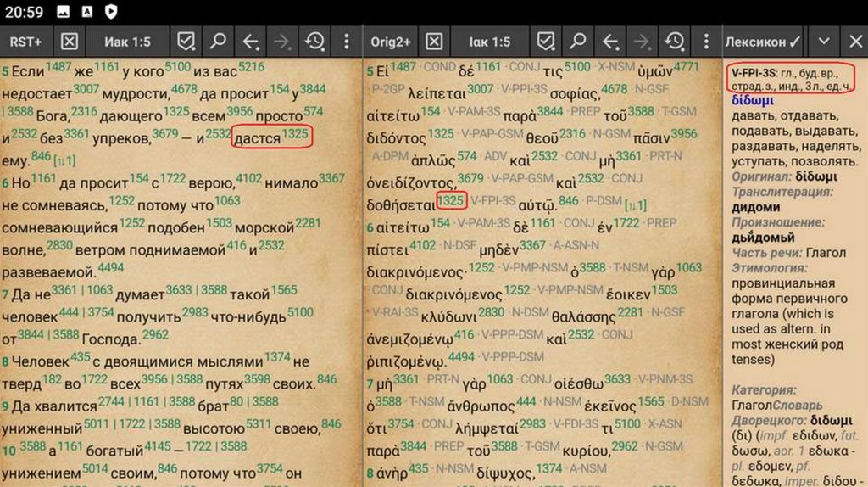This screenshot has height=487, width=868.
Task: Click the search magnifier in the Orig2+ pane
Action: coord(578,42)
